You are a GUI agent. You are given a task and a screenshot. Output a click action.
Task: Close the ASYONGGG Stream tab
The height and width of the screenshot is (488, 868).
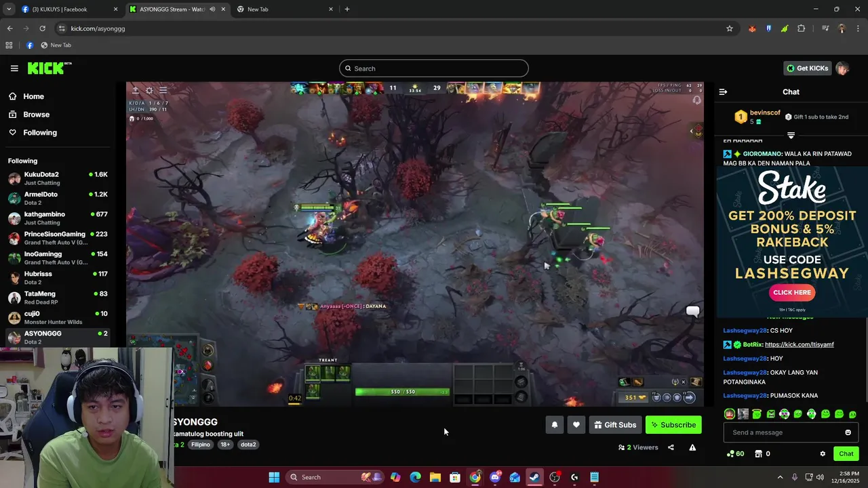223,9
